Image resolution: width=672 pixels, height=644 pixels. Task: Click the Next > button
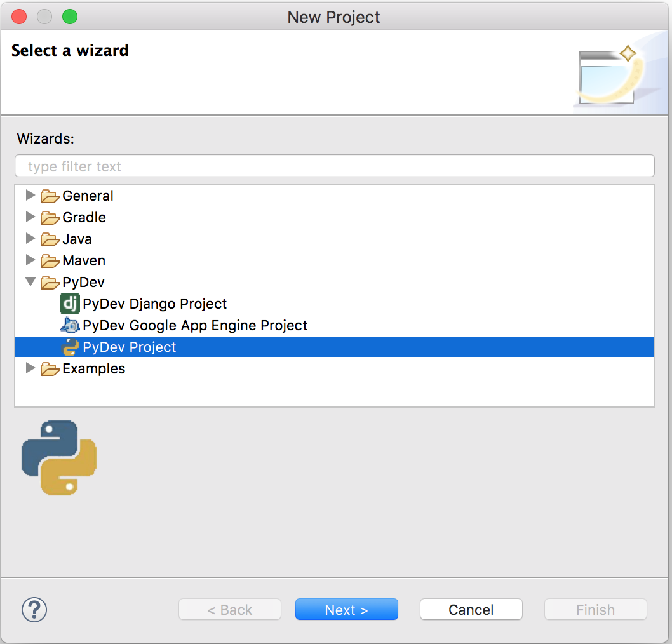click(x=346, y=609)
